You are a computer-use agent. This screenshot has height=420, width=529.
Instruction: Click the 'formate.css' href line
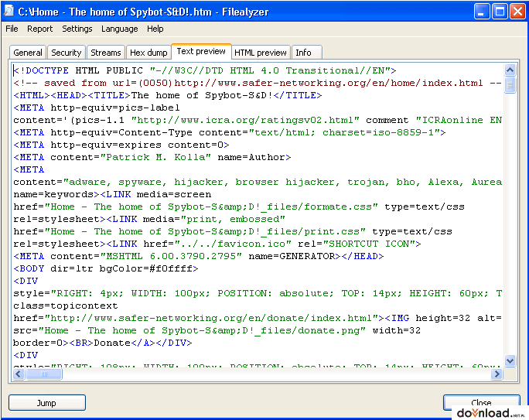(x=239, y=207)
